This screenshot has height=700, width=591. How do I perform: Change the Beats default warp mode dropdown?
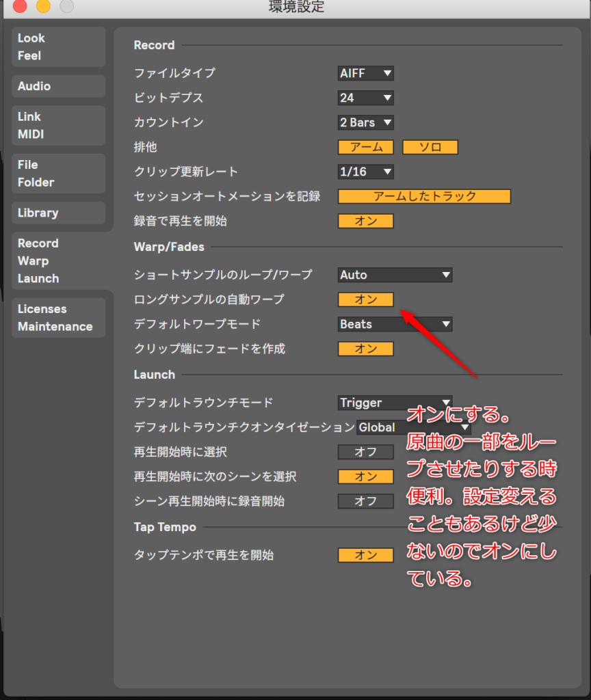(395, 324)
